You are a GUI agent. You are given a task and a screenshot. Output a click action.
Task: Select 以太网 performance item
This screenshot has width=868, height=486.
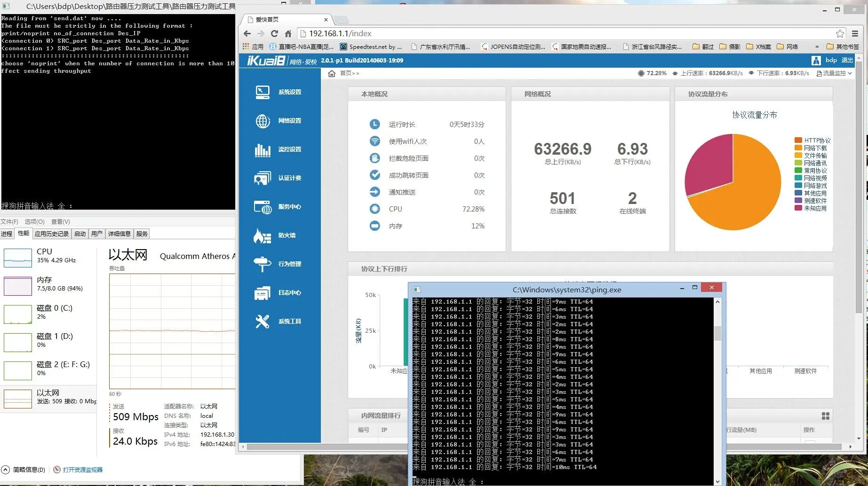[48, 398]
